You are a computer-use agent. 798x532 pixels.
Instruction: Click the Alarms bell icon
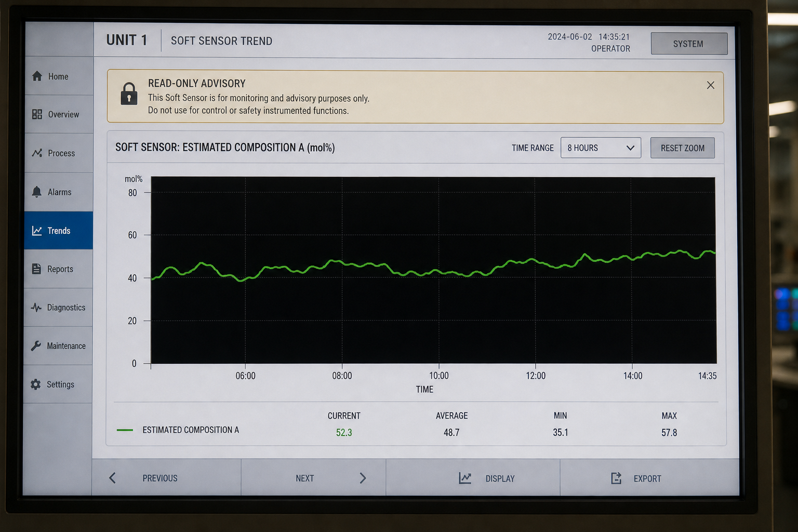pyautogui.click(x=36, y=192)
